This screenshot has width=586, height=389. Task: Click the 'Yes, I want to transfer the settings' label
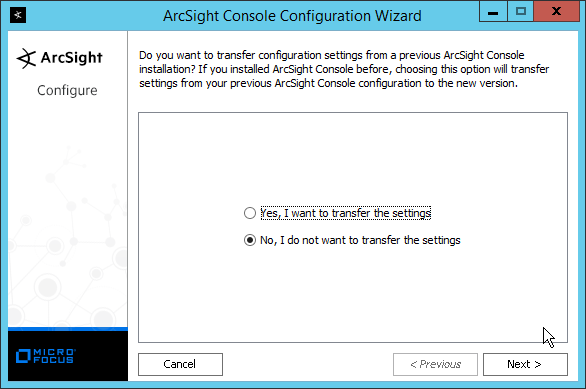point(346,213)
